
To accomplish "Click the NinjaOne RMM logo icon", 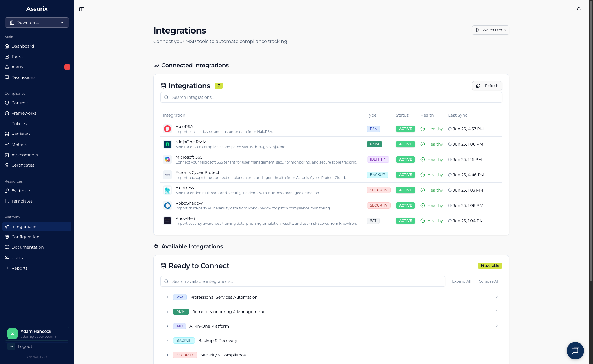I will coord(167,144).
